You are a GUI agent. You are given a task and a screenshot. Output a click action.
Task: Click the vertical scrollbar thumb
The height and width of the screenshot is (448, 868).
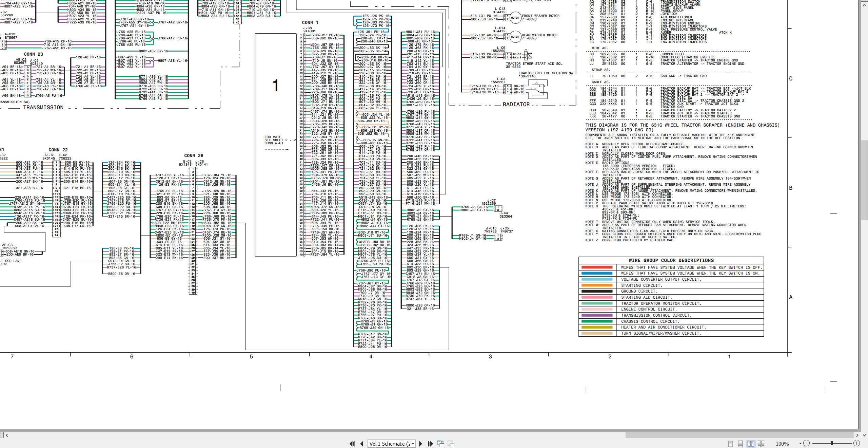coord(864,180)
